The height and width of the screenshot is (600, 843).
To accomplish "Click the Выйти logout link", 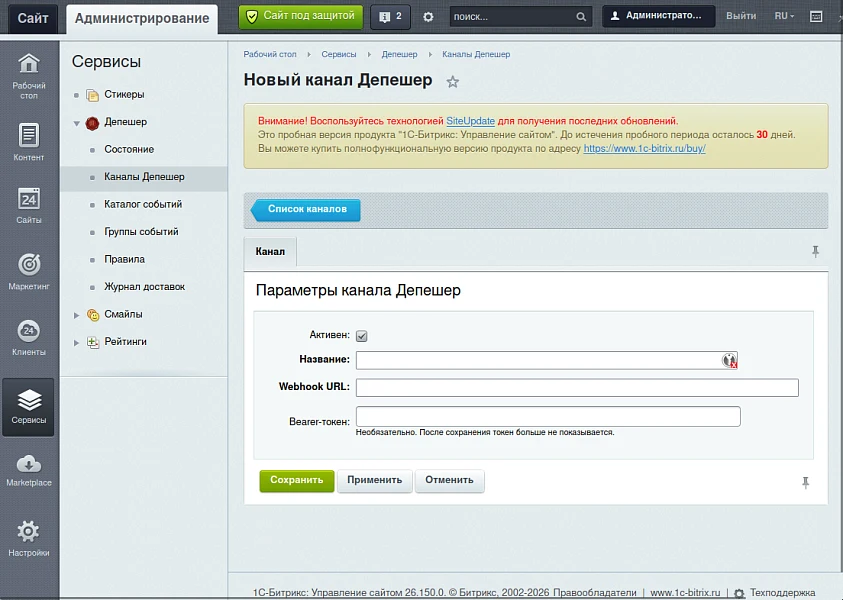I will point(741,16).
